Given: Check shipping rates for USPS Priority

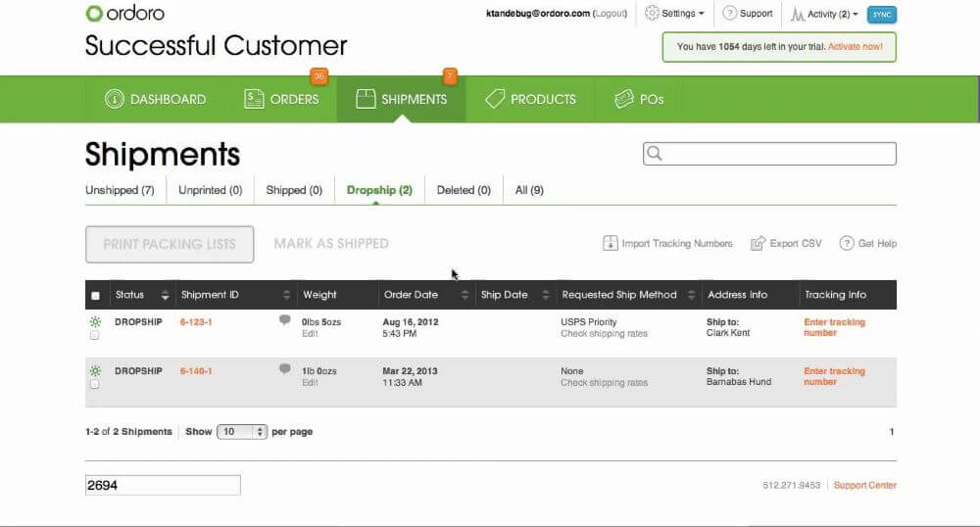Looking at the screenshot, I should pyautogui.click(x=604, y=333).
